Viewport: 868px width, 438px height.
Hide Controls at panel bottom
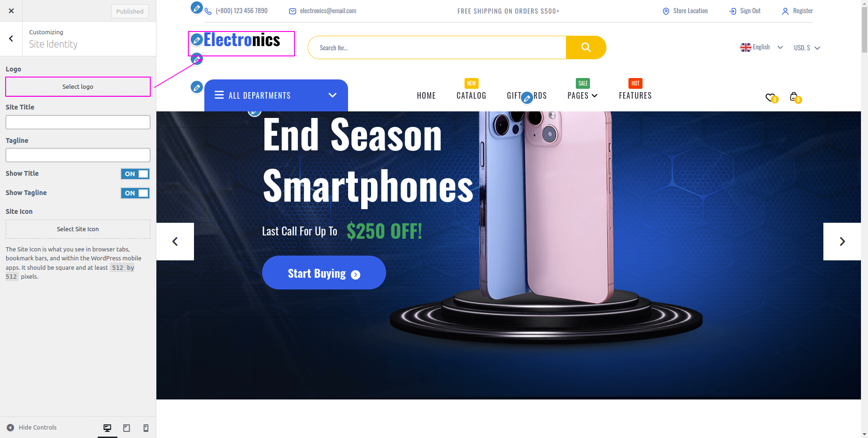pyautogui.click(x=31, y=428)
